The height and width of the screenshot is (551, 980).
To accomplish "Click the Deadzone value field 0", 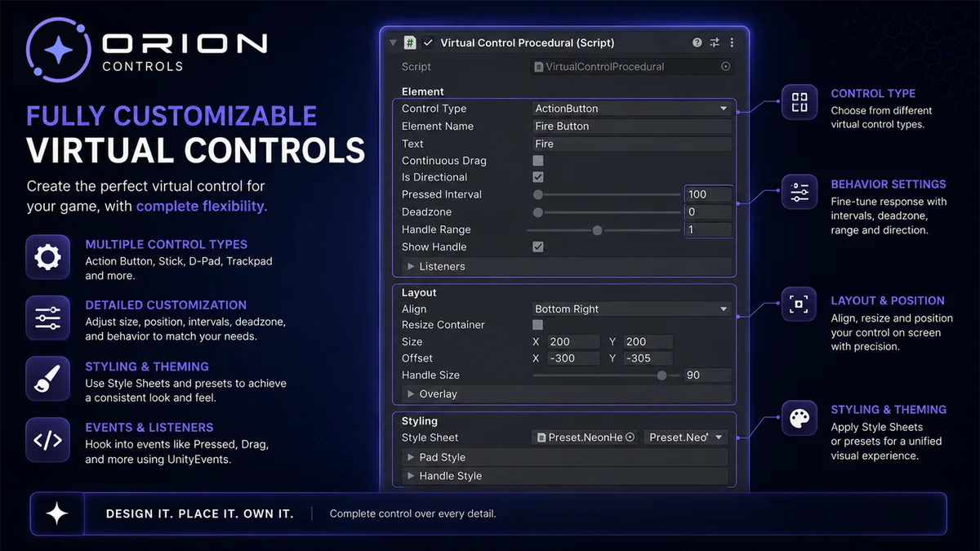I will (x=708, y=212).
